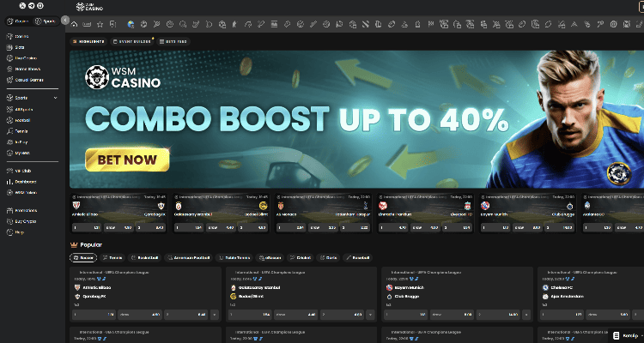Collapse the sidebar with arrow button
Image resolution: width=644 pixels, height=343 pixels.
[65, 19]
